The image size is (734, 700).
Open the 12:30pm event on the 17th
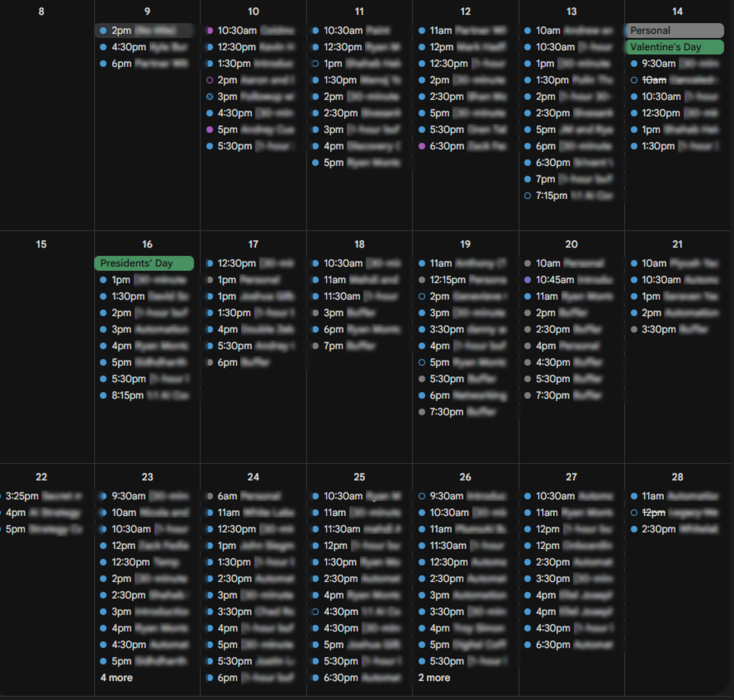point(250,263)
